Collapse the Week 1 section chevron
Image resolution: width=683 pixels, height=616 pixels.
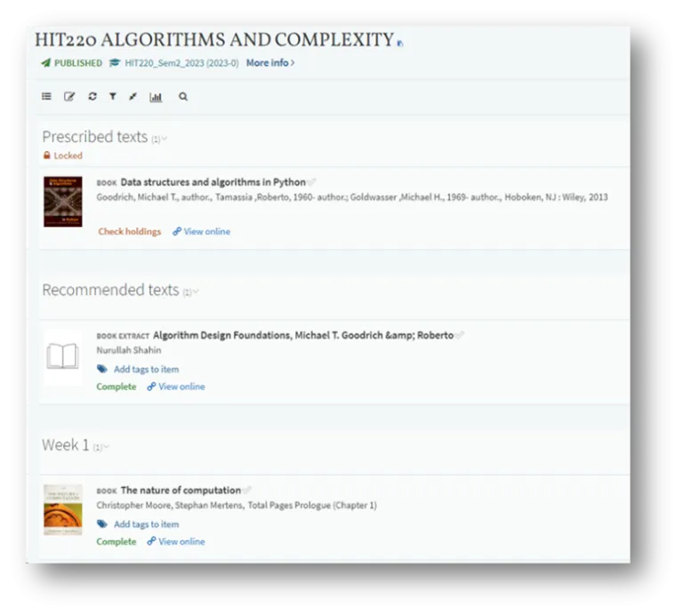click(107, 446)
